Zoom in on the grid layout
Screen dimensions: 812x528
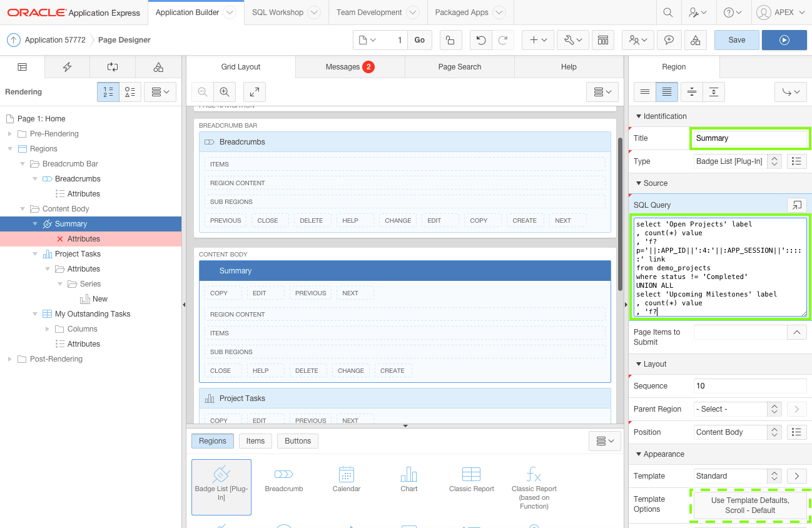pos(224,92)
